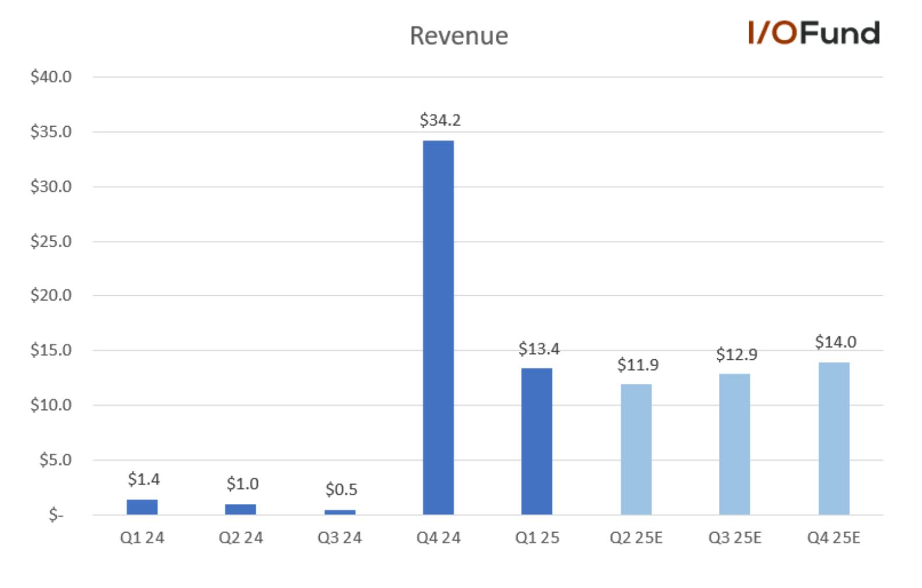Click the Q4 24 axis category label
This screenshot has width=922, height=588.
tap(438, 538)
